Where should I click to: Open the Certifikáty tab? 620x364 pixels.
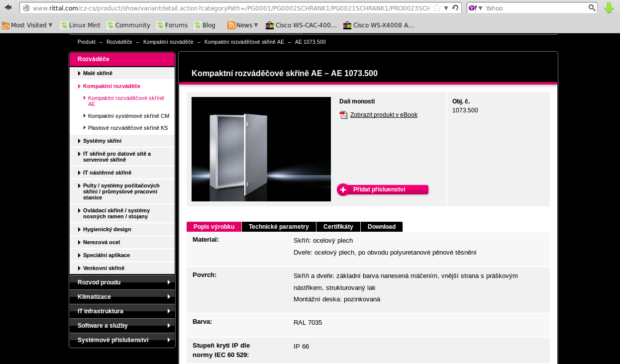[x=338, y=227]
